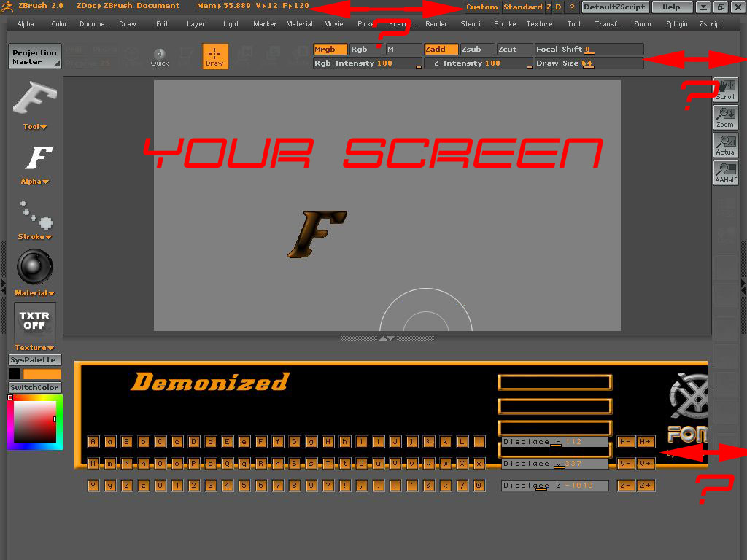Activate the Projection Master tool
This screenshot has height=560, width=747.
[34, 55]
